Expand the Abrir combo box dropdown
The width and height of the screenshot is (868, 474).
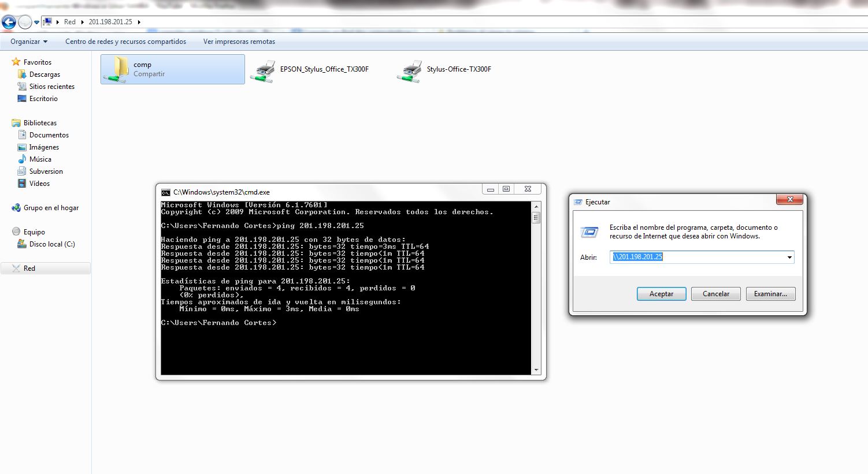[x=789, y=257]
